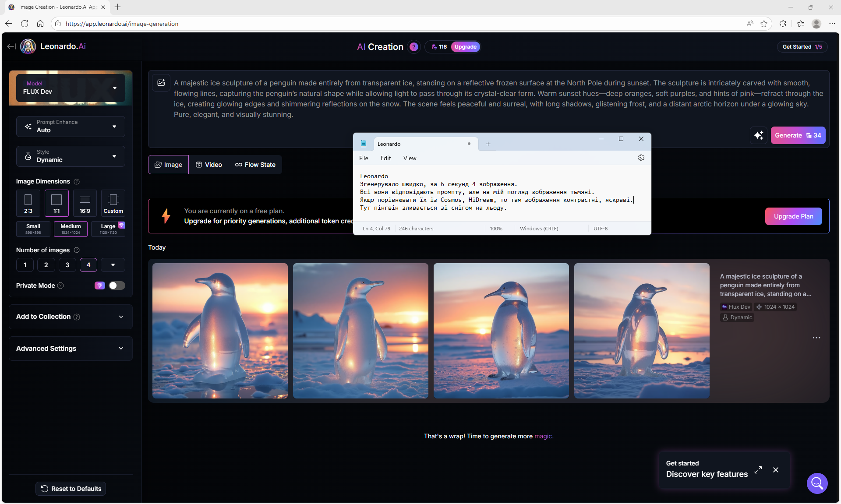
Task: Collapse the sidebar with back arrow icon
Action: [11, 46]
